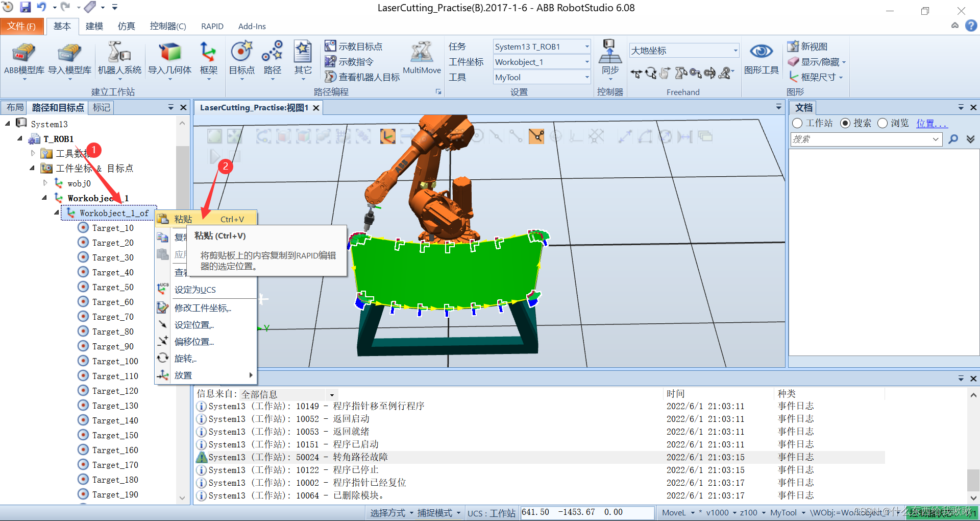The width and height of the screenshot is (980, 521).
Task: Click the Save icon in title bar
Action: [x=25, y=7]
